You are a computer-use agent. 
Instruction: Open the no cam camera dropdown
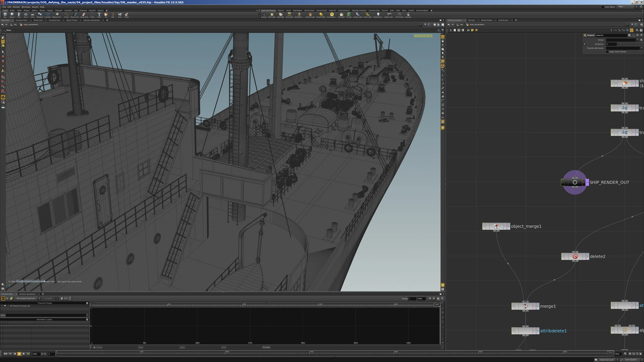428,36
